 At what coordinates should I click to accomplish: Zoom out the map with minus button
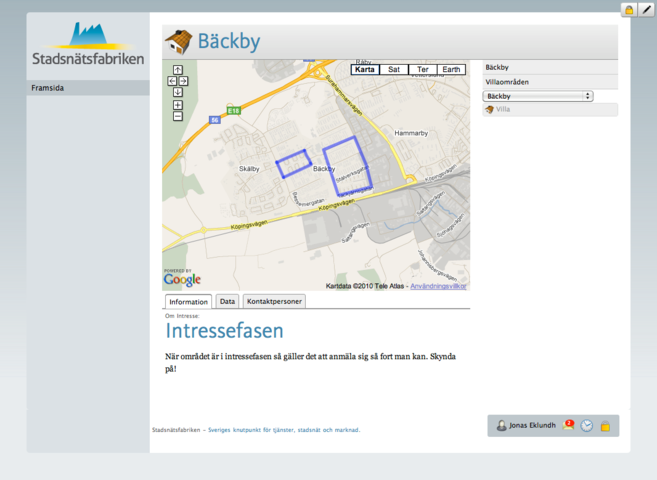(178, 116)
